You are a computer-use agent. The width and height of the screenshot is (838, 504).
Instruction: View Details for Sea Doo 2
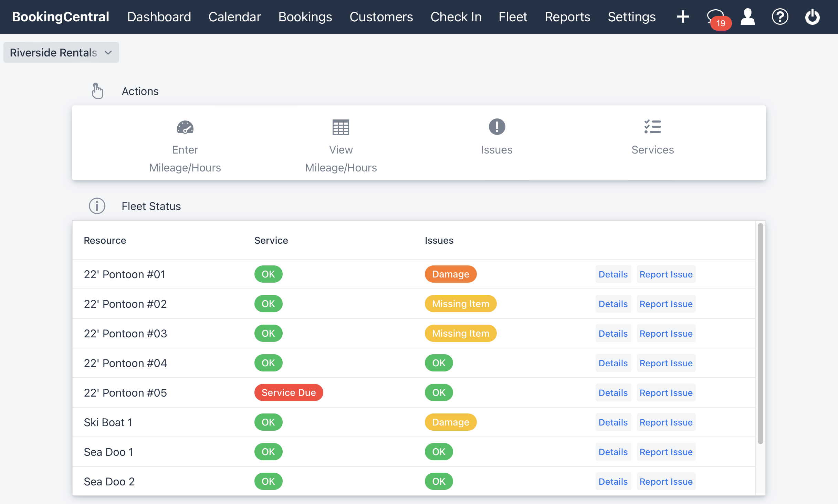click(x=613, y=481)
